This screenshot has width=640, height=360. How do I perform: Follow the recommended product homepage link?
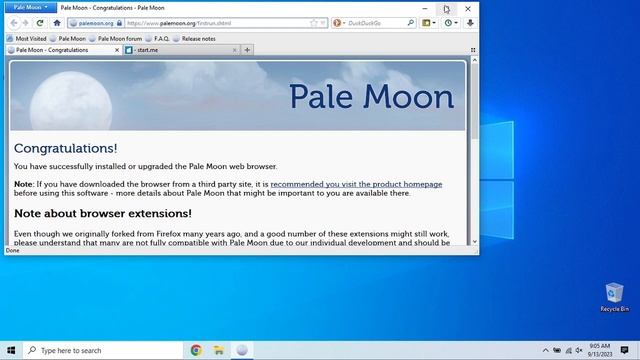click(356, 184)
